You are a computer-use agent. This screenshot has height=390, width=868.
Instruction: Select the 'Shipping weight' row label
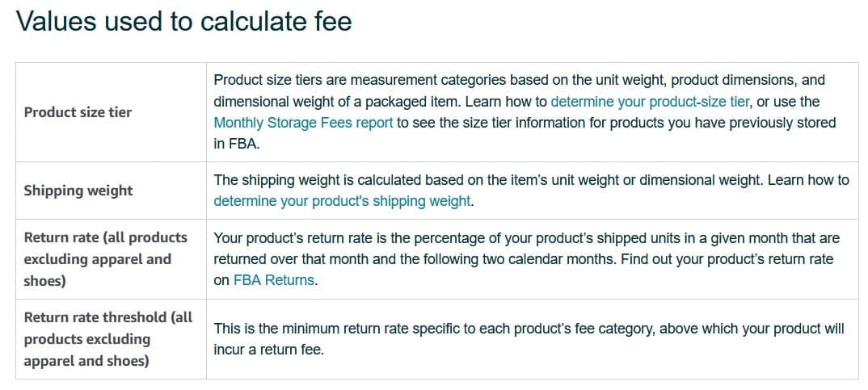point(78,191)
